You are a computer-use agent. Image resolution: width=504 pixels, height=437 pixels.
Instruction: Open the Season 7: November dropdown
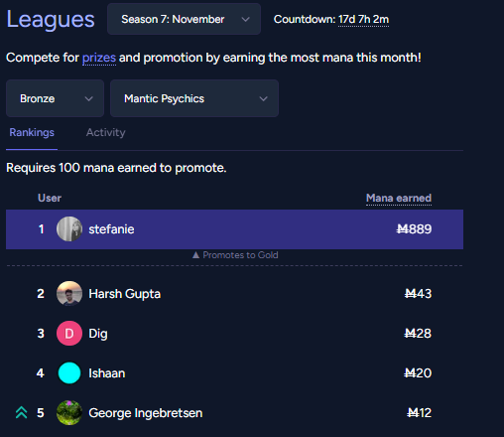coord(184,19)
